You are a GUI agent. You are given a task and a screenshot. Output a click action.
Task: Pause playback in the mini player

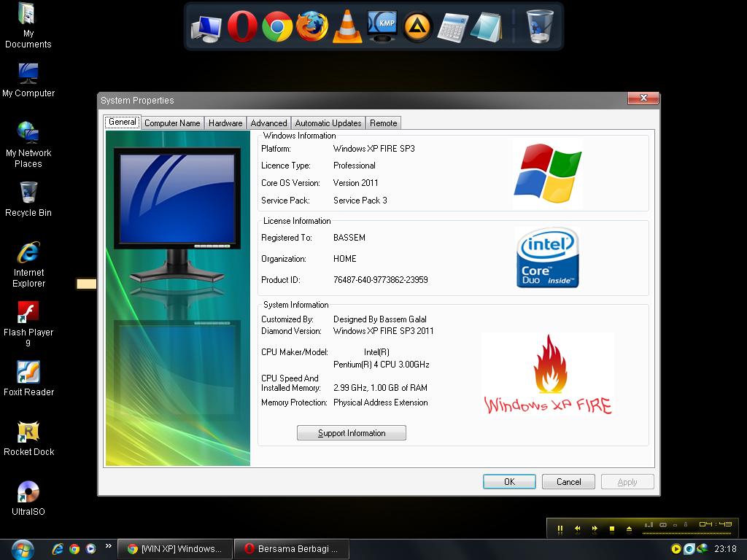[559, 529]
